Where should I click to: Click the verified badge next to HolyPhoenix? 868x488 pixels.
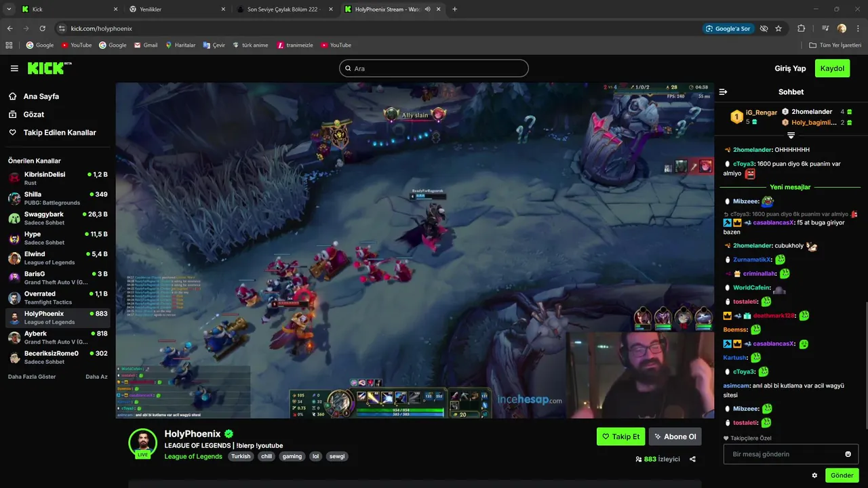(x=229, y=434)
